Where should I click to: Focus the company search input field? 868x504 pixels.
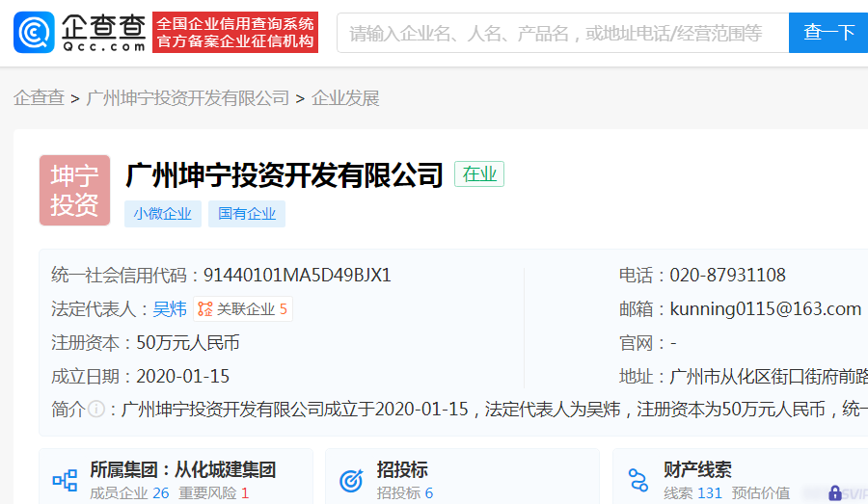coord(563,33)
